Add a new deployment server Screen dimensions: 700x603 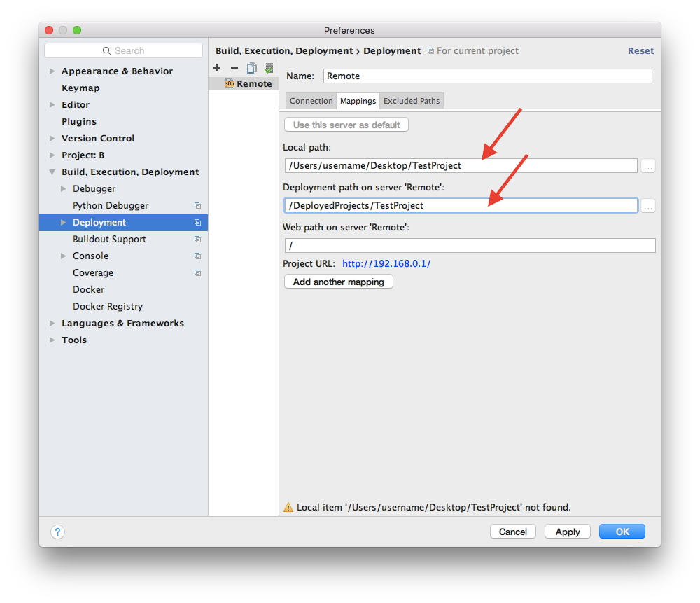tap(217, 68)
